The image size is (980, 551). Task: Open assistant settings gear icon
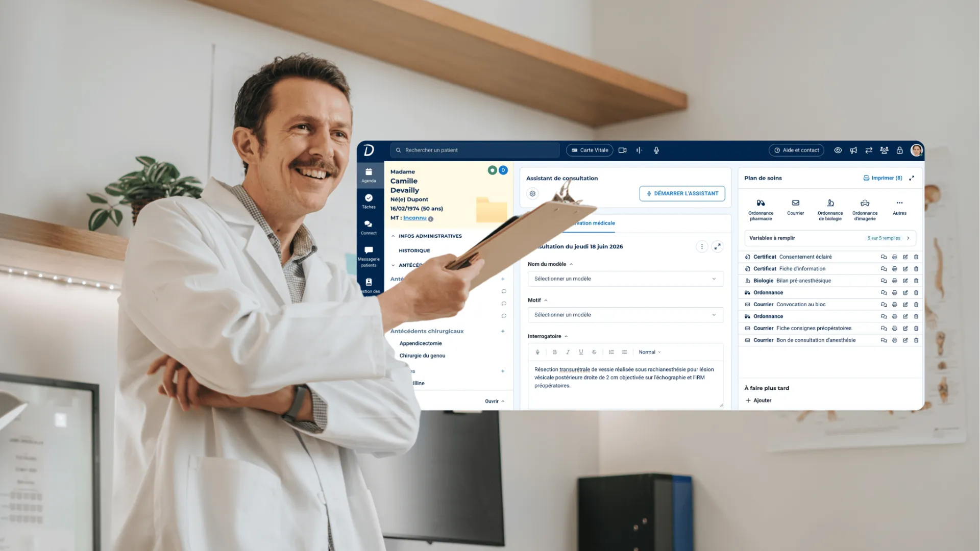tap(532, 193)
